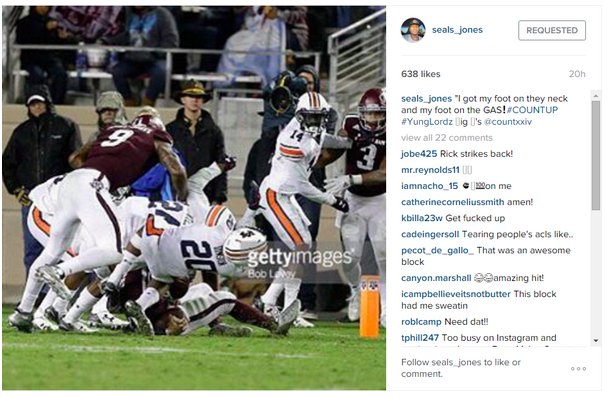
Task: Show the 638 likes list
Action: click(x=421, y=74)
